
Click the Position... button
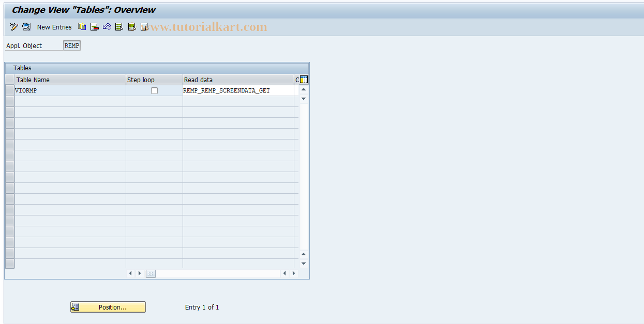click(x=108, y=307)
